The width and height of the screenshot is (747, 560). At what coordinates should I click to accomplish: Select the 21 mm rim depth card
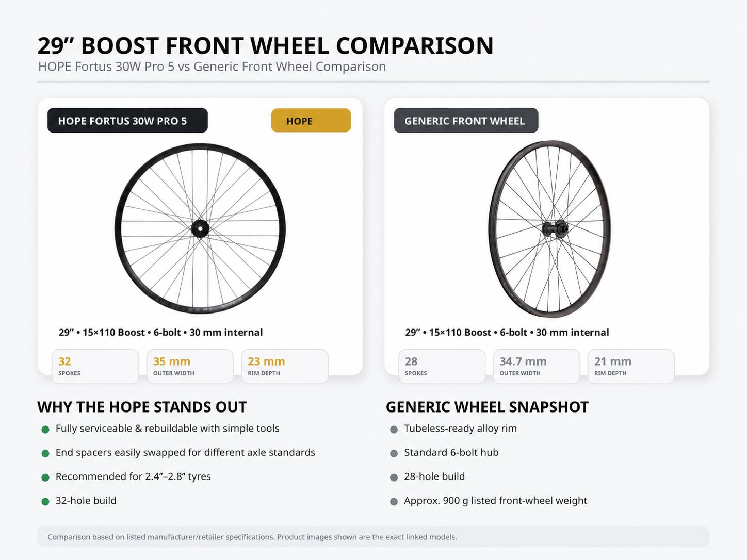pyautogui.click(x=631, y=366)
